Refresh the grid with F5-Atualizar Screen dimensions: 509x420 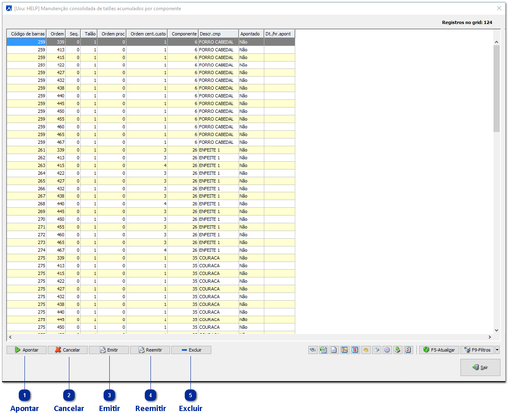[439, 350]
